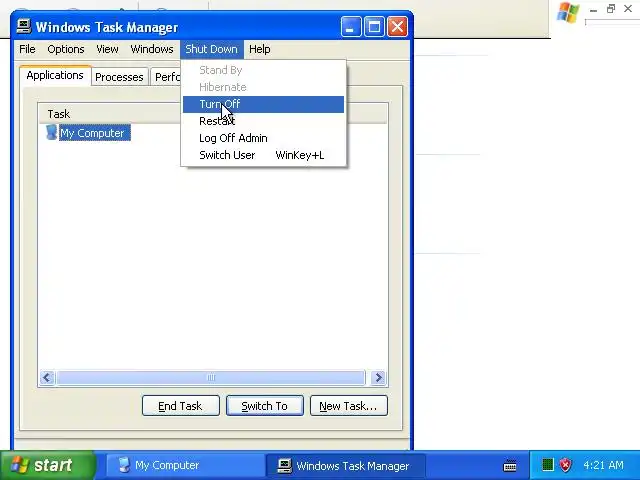Click the Switch To button
Image resolution: width=640 pixels, height=480 pixels.
264,406
